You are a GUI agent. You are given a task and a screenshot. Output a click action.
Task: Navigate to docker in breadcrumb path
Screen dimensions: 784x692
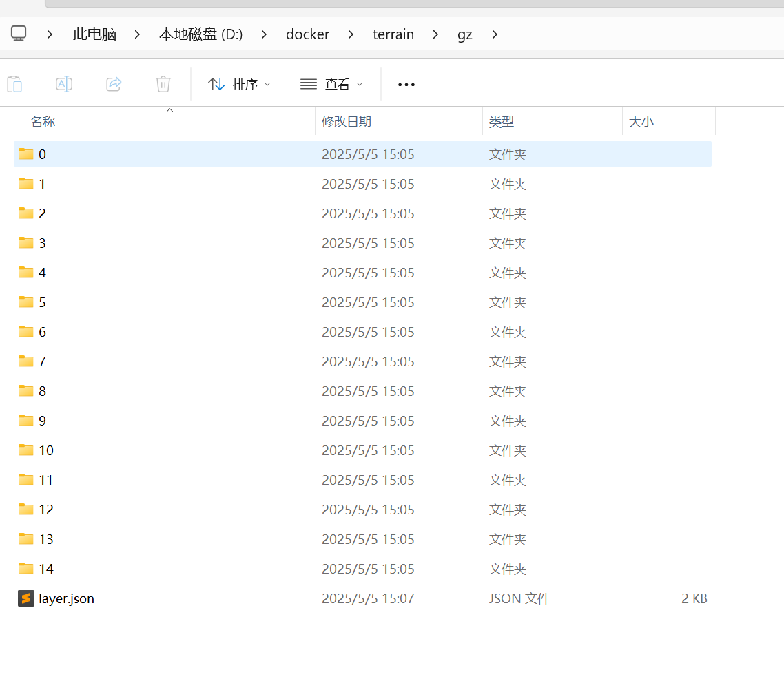coord(307,34)
